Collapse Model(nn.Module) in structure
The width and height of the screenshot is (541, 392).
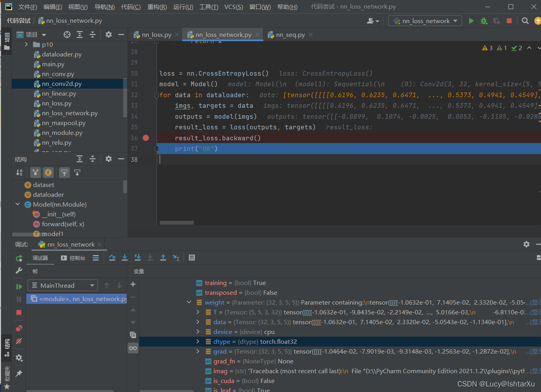(18, 204)
